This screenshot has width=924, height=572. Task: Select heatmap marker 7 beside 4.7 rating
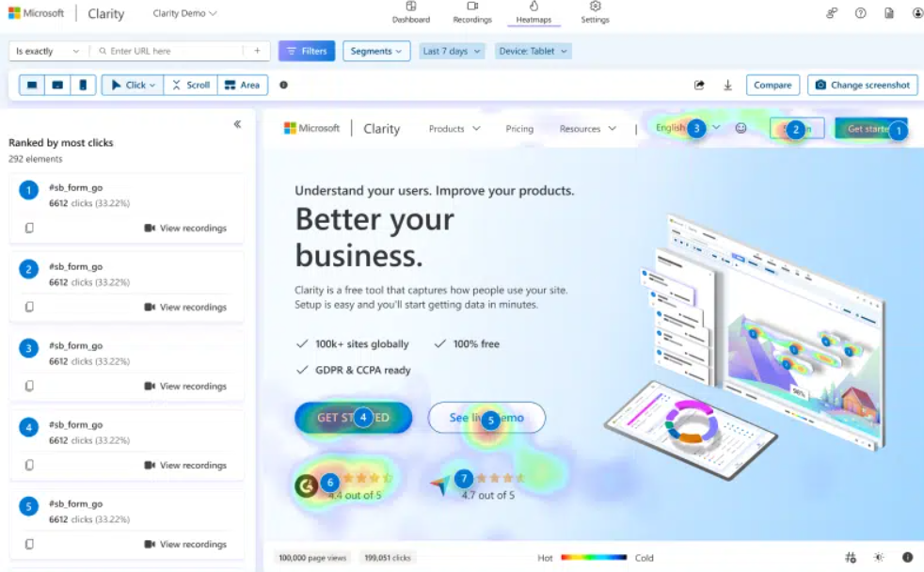(x=464, y=479)
